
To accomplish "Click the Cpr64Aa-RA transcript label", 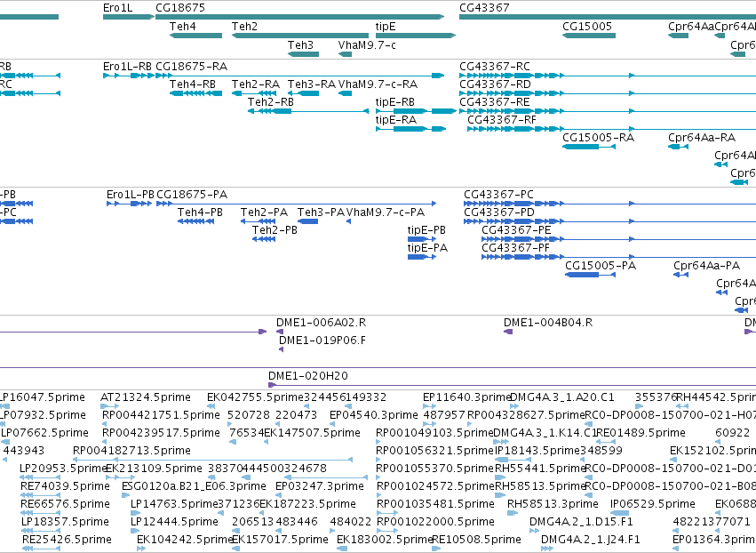I will click(702, 138).
